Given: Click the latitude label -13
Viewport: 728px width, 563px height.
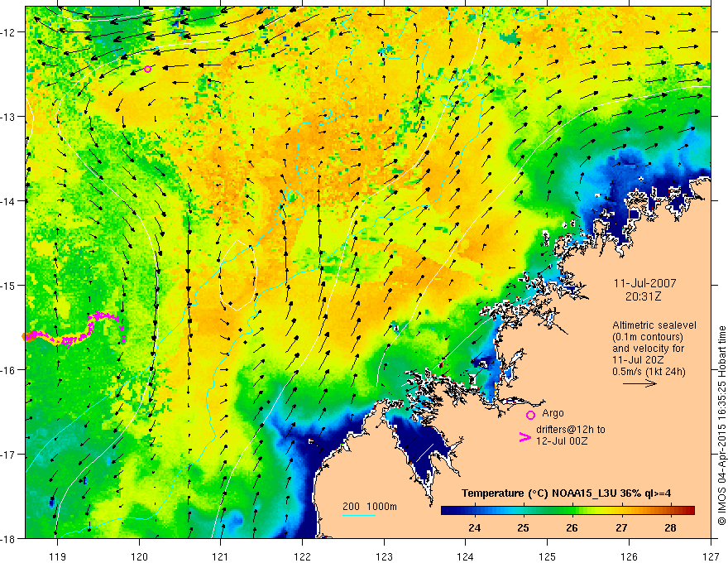Looking at the screenshot, I should [x=9, y=116].
